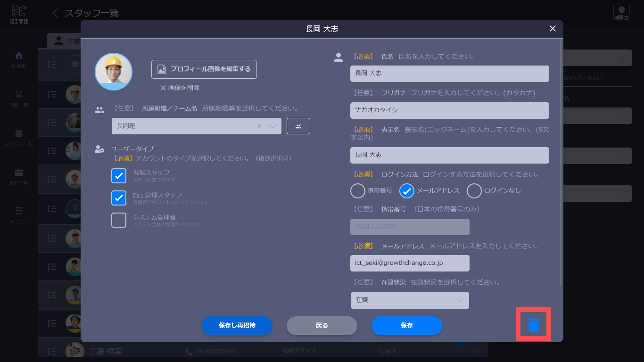The height and width of the screenshot is (362, 644).
Task: Click the trash delete staff icon
Action: click(533, 324)
